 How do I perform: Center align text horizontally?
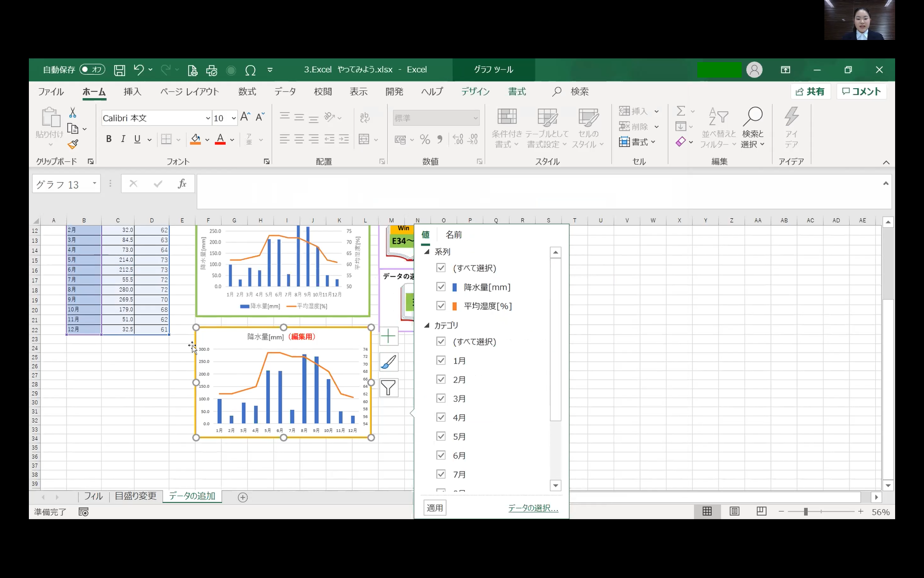(299, 140)
